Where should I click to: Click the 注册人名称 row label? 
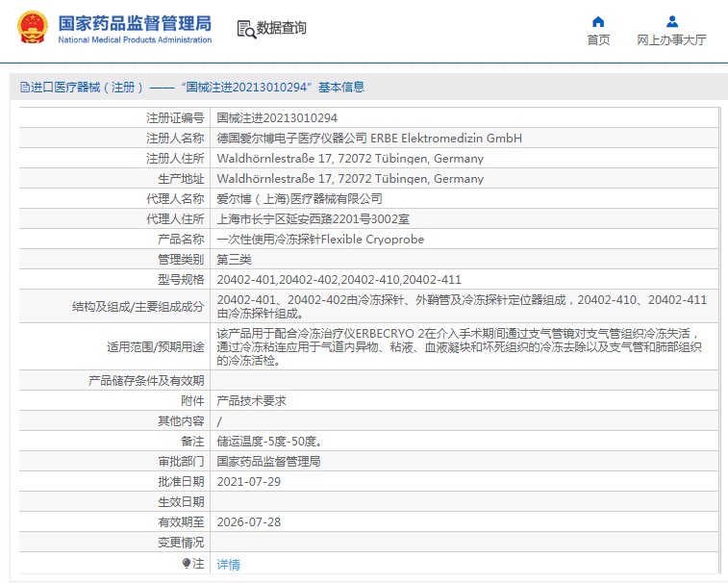coord(175,139)
